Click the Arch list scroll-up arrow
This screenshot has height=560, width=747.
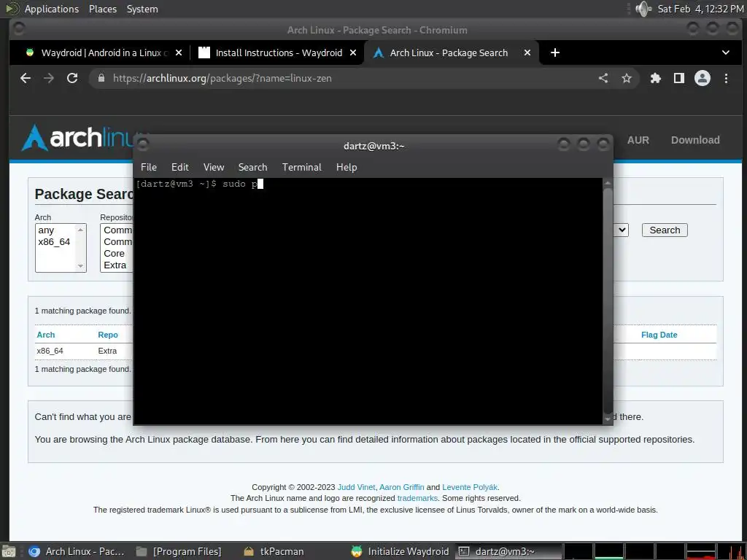tap(80, 230)
